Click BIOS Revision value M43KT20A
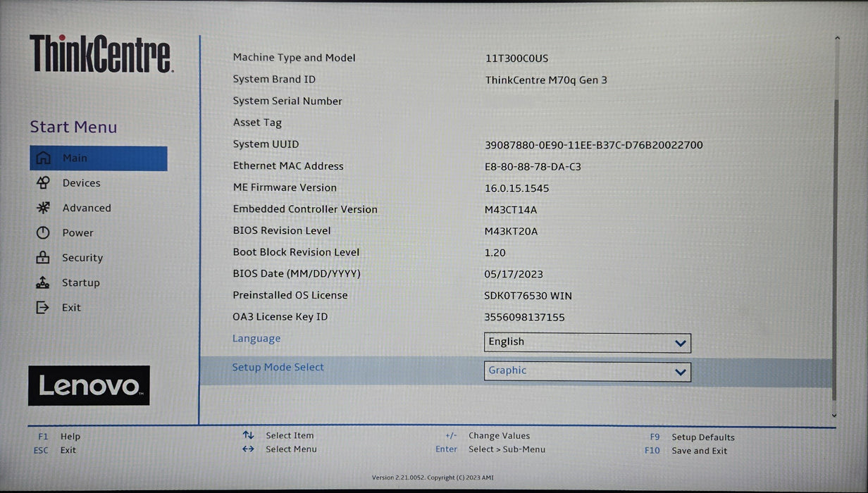 511,232
